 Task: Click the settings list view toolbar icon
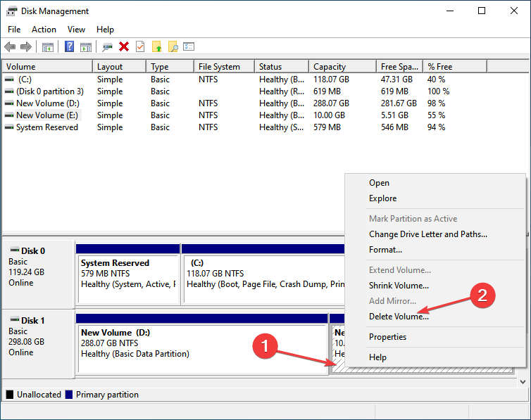point(189,46)
